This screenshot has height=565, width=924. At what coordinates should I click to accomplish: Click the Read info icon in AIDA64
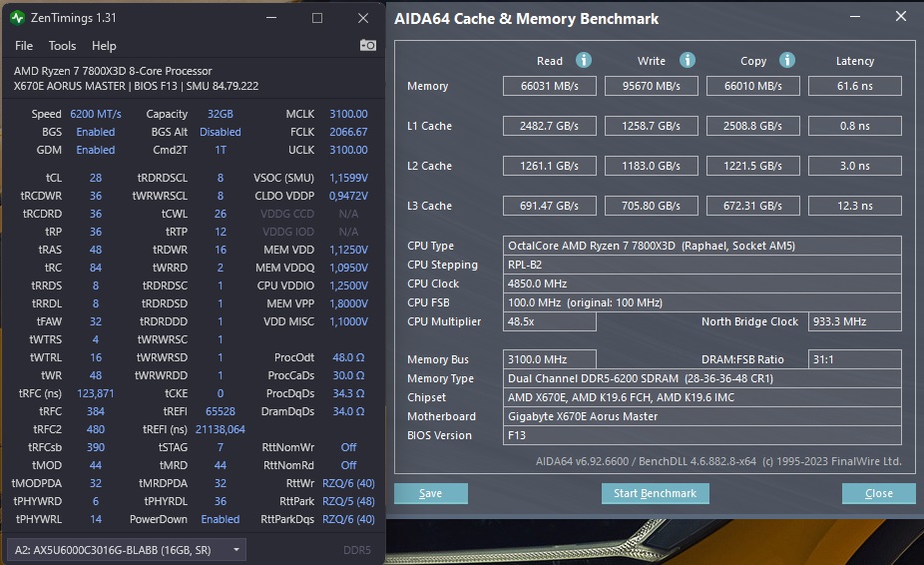[584, 60]
